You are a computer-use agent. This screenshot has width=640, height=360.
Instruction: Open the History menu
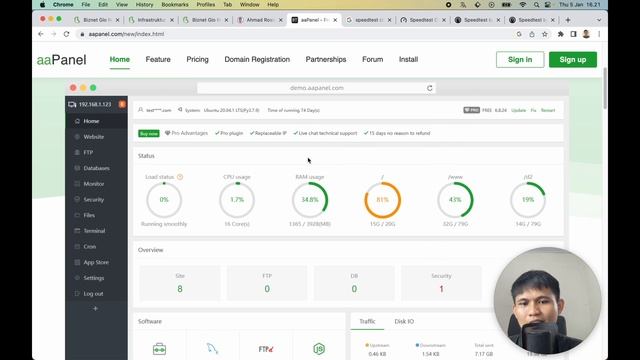[144, 4]
